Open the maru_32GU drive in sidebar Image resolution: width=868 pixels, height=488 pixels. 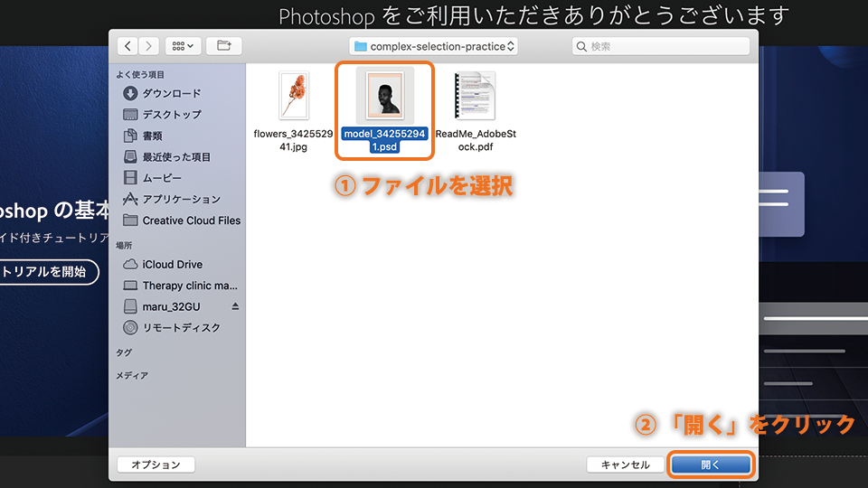171,306
